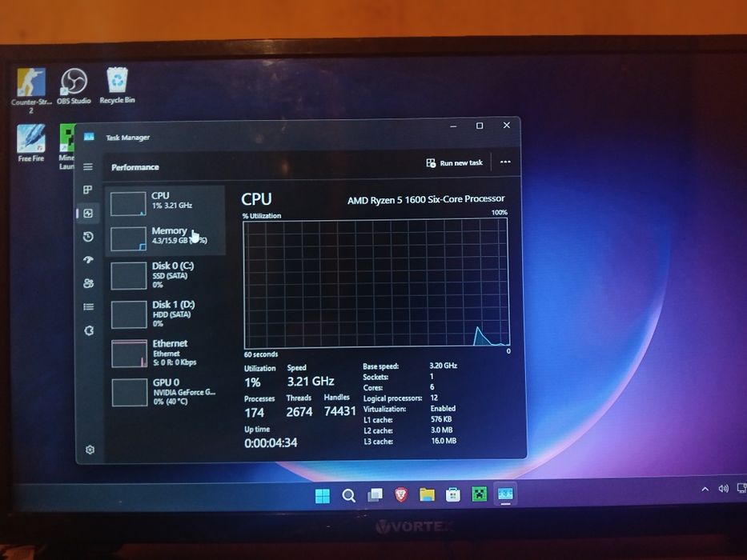Viewport: 747px width, 560px height.
Task: Open the Details page list icon
Action: pos(89,306)
